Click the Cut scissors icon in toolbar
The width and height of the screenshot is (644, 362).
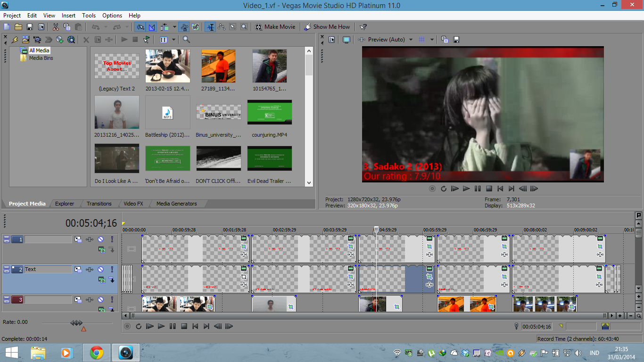click(x=56, y=27)
